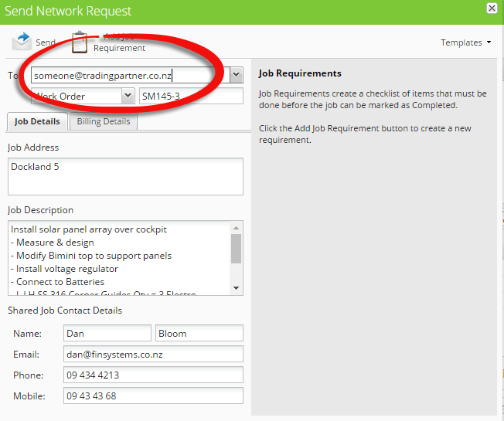Screen dimensions: 504x421
Task: Click the Add Job Requirement clipboard icon
Action: [80, 42]
